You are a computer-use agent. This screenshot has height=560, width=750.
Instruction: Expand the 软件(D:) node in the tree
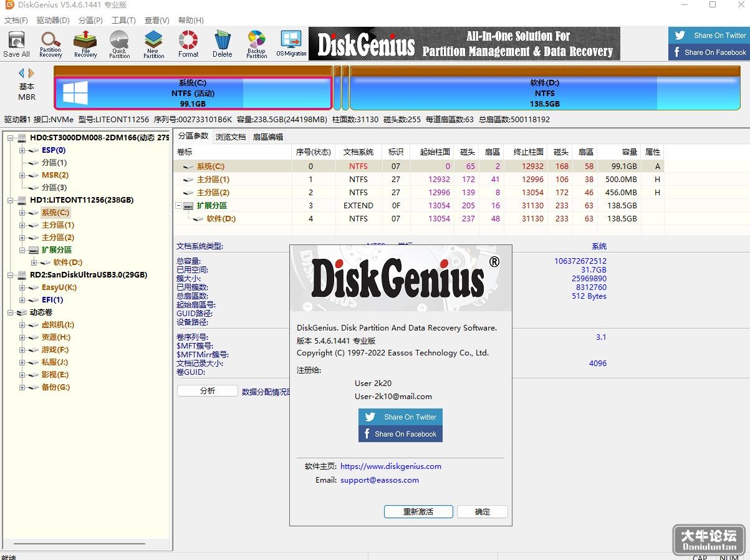[x=34, y=263]
